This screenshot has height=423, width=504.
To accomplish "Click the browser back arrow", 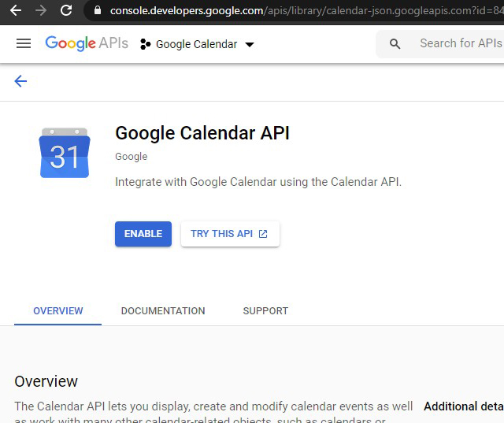I will [x=15, y=11].
